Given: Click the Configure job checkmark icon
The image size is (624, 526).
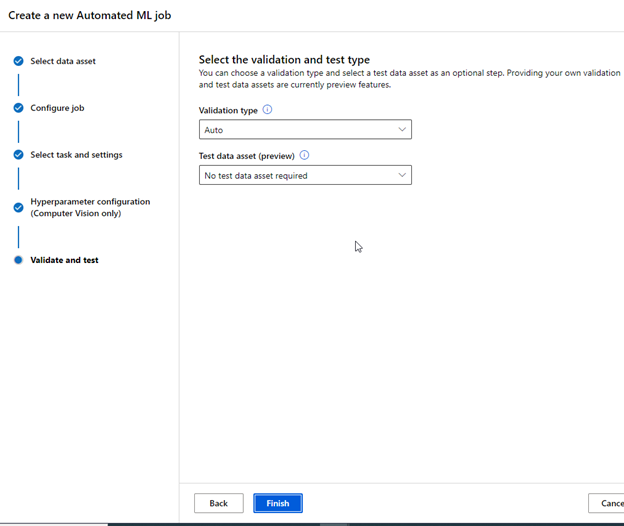Looking at the screenshot, I should click(x=18, y=108).
